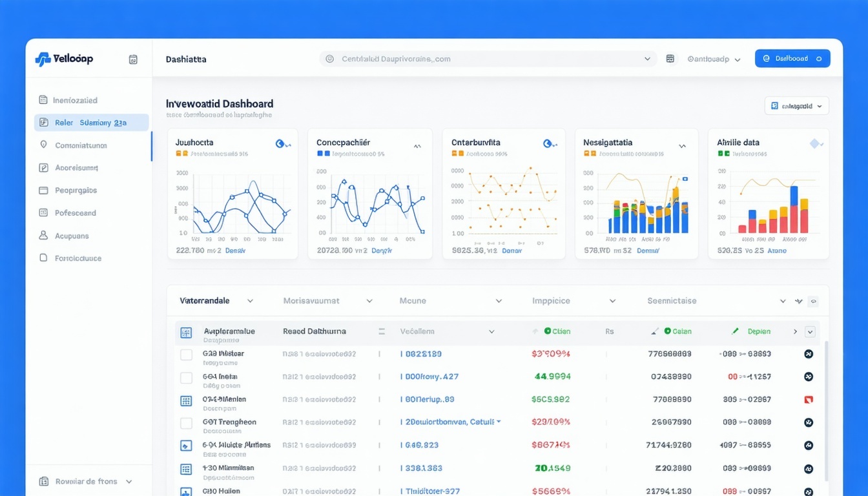Click the green circle icon beside Celan
The height and width of the screenshot is (496, 868).
click(668, 331)
